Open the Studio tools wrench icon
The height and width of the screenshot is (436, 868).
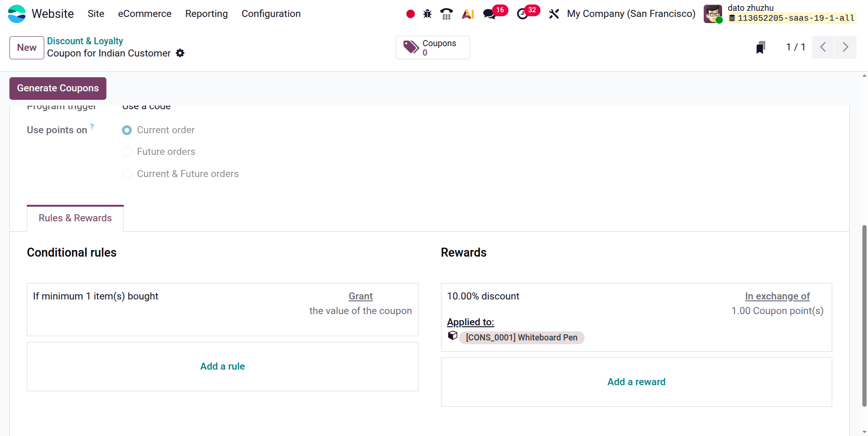tap(554, 14)
